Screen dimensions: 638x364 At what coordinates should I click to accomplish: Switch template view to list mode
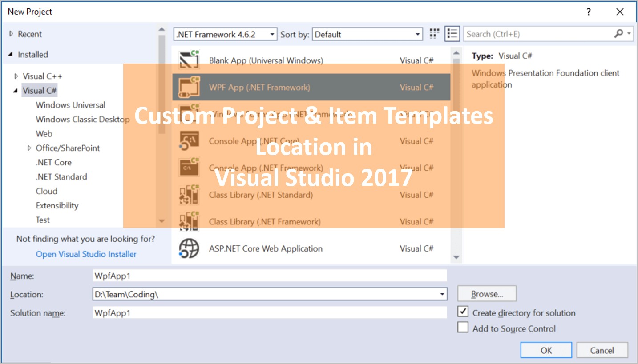452,34
